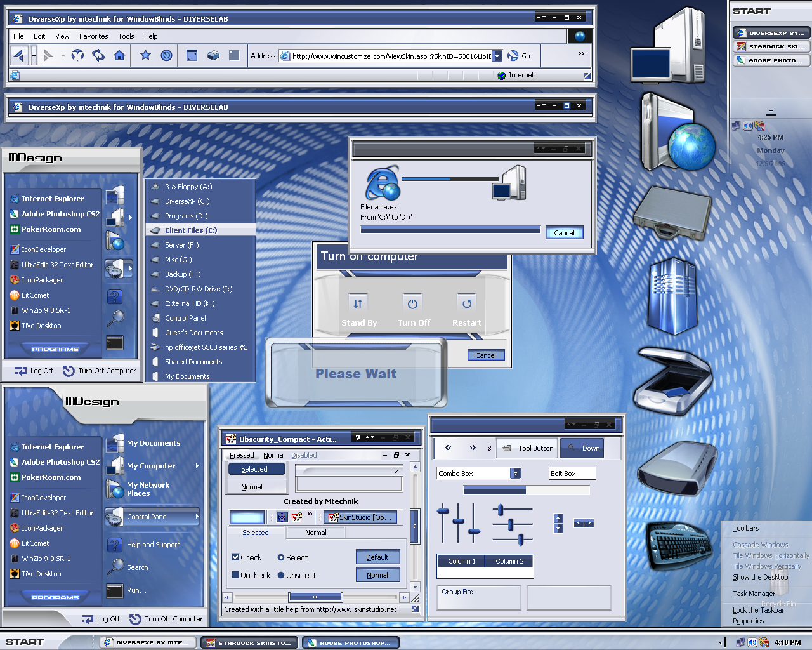Click the flatbed scanner desktop icon

pyautogui.click(x=673, y=381)
